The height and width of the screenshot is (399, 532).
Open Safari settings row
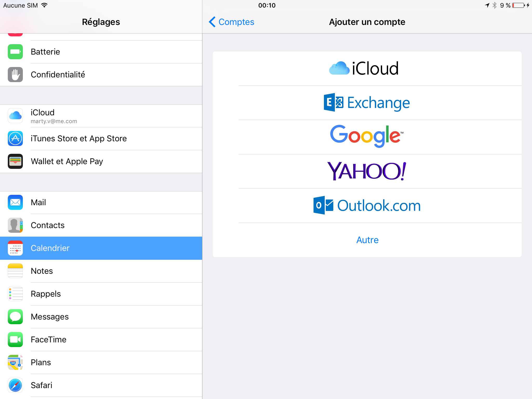coord(101,385)
